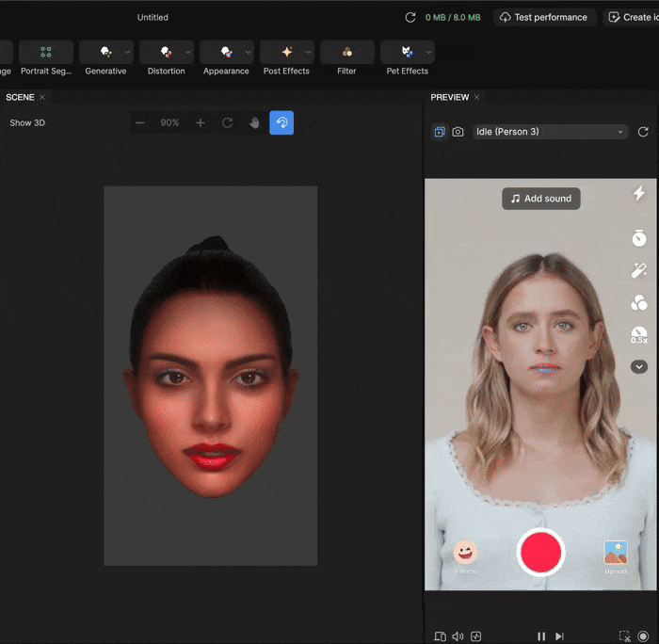Expand the Pet Effects dropdown arrow

pyautogui.click(x=428, y=52)
